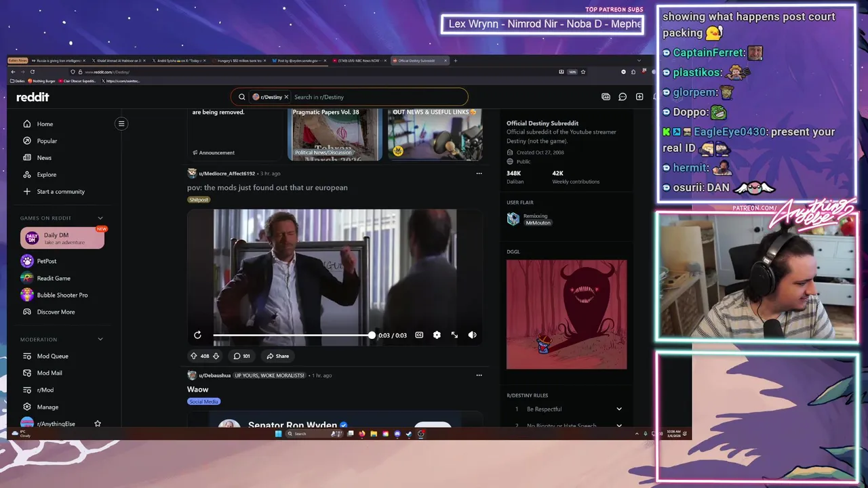868x488 pixels.
Task: Click Discover More games
Action: tap(56, 312)
